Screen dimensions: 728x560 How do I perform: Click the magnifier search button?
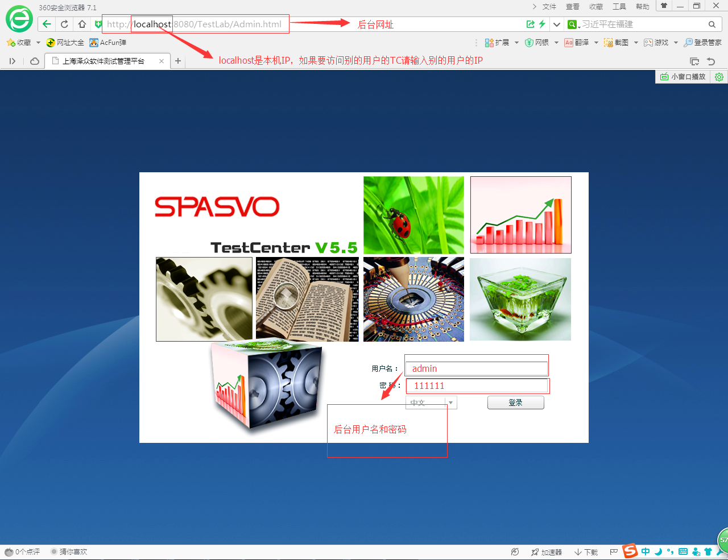(712, 24)
